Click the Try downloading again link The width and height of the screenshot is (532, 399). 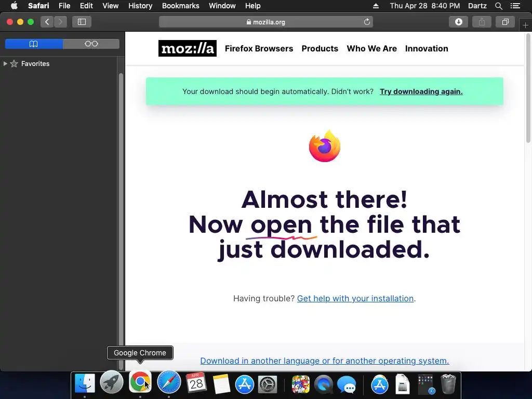[421, 91]
